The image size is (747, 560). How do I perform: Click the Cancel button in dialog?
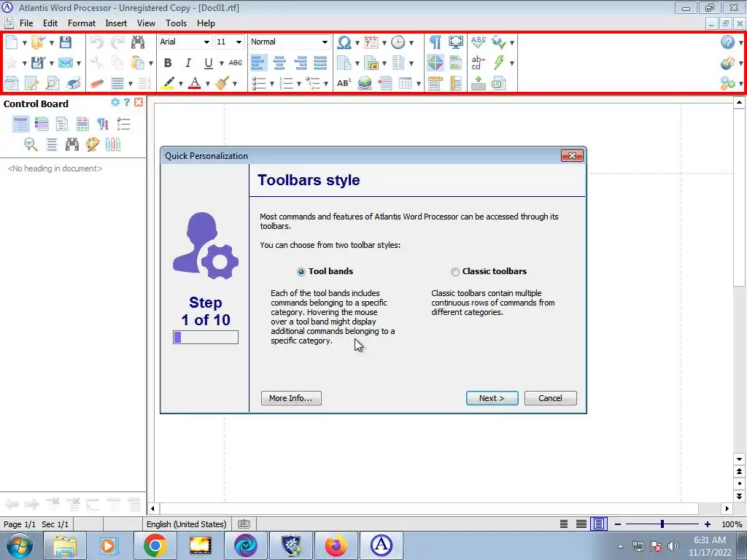[x=550, y=398]
